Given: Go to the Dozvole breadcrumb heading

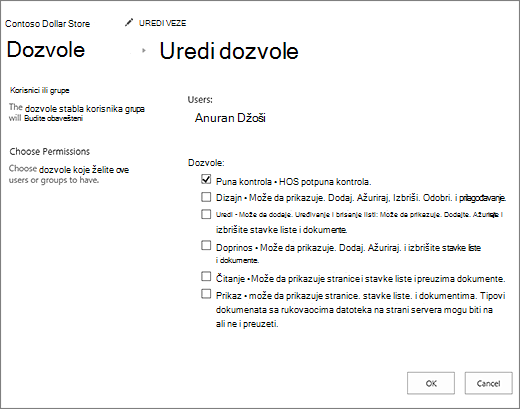Looking at the screenshot, I should [46, 50].
